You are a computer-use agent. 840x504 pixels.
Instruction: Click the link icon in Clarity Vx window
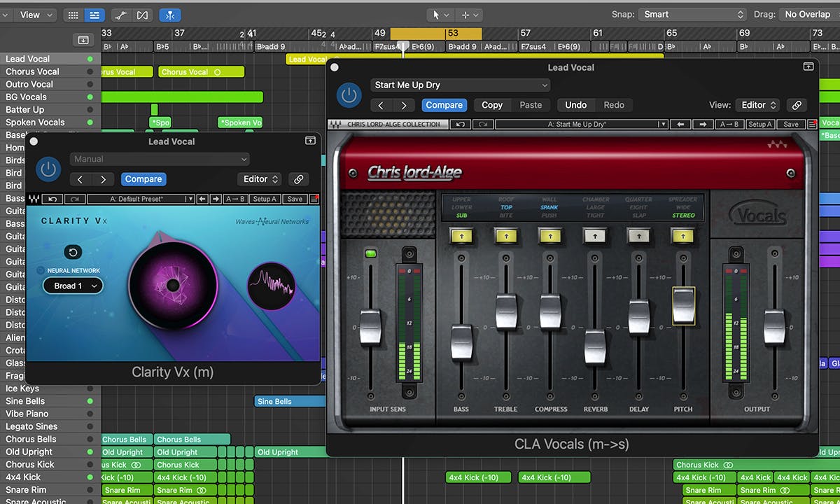[299, 179]
